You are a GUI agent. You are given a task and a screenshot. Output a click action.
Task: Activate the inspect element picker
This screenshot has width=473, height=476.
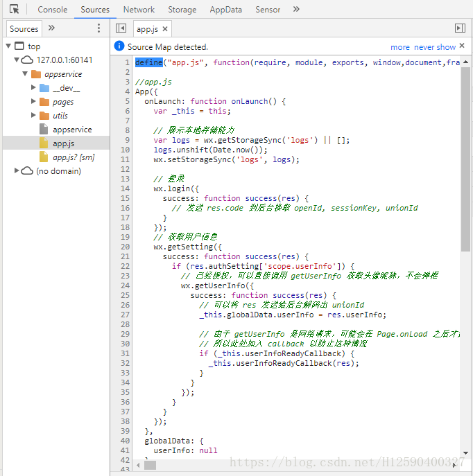click(x=15, y=10)
